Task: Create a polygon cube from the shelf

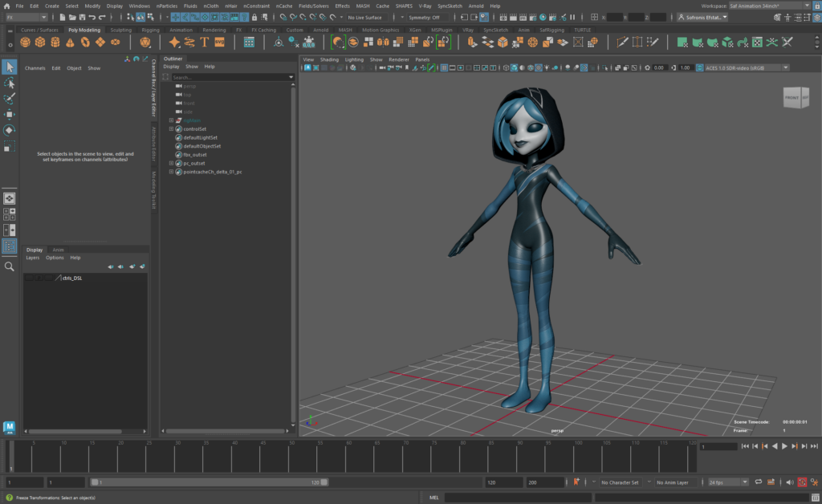Action: pyautogui.click(x=40, y=42)
